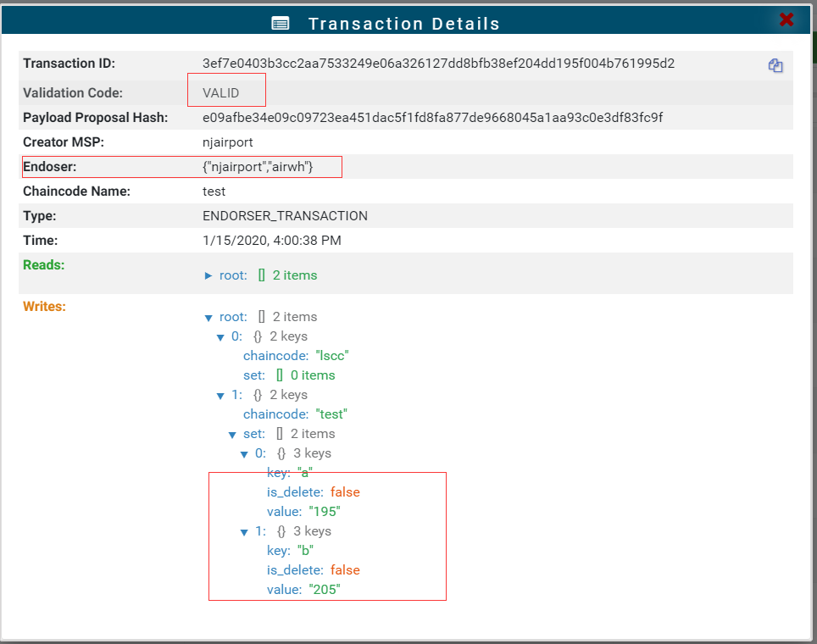
Task: Close the Transaction Details dialog
Action: tap(786, 19)
